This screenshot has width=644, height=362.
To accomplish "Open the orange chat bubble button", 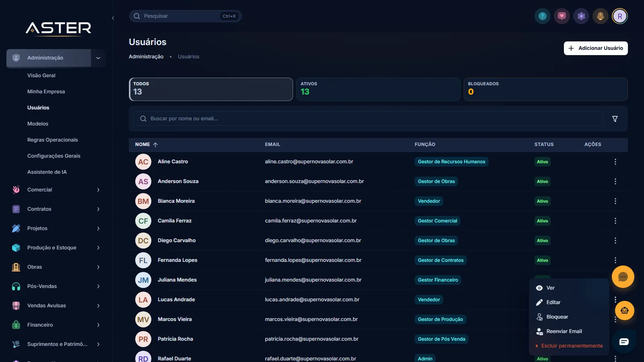I will (x=623, y=277).
